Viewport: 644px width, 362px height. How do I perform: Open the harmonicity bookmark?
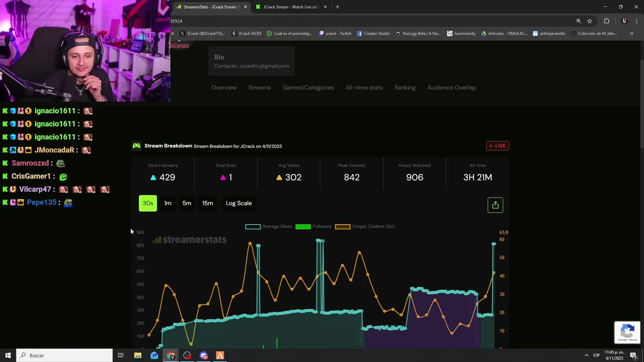point(461,34)
